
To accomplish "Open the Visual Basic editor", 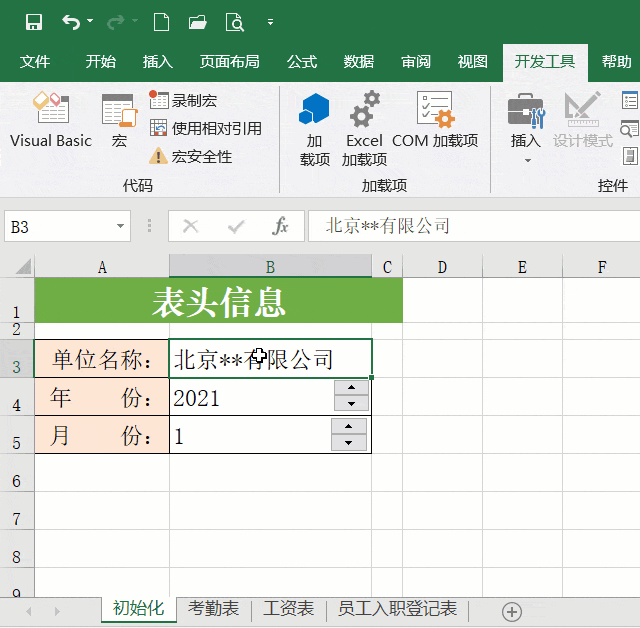I will (x=50, y=120).
